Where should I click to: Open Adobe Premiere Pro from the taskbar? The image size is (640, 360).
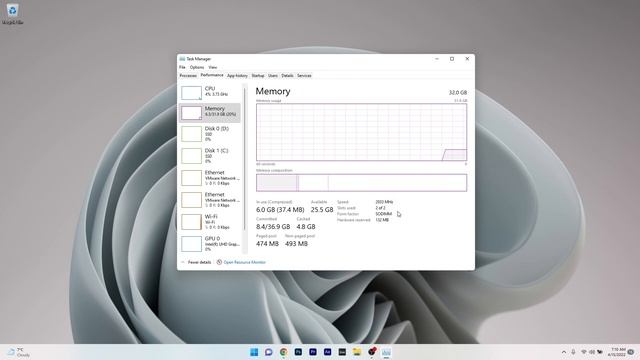(313, 352)
